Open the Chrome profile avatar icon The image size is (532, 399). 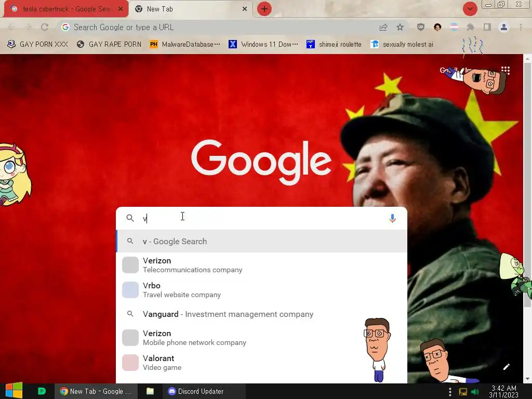(x=504, y=27)
